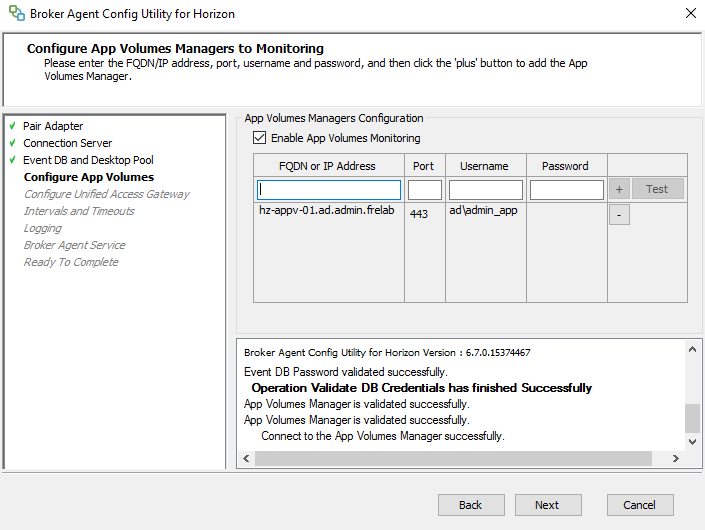Image resolution: width=705 pixels, height=530 pixels.
Task: Select Configure Unified Access Gateway step
Action: 107,194
